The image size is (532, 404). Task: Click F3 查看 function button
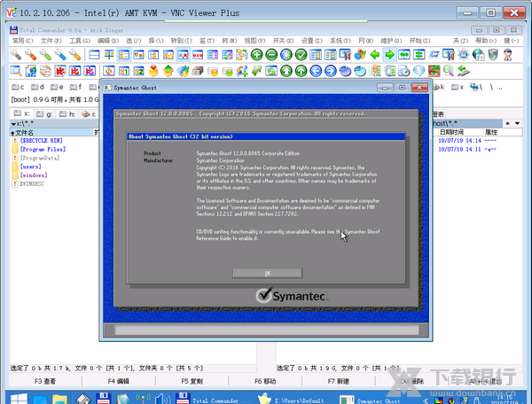45,381
